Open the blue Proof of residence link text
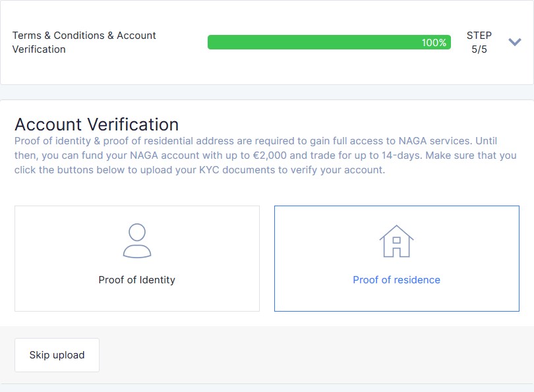534x392 pixels. pos(396,280)
